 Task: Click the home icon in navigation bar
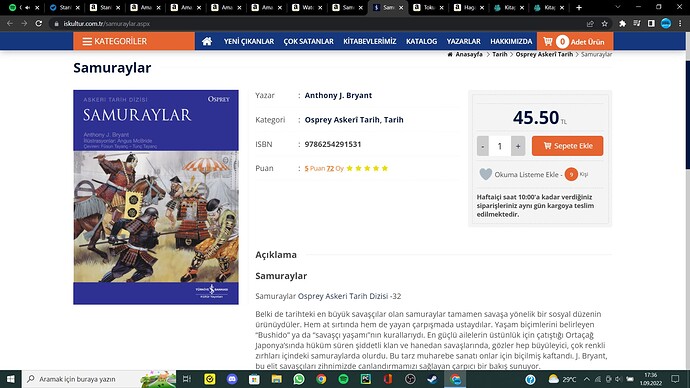point(207,41)
